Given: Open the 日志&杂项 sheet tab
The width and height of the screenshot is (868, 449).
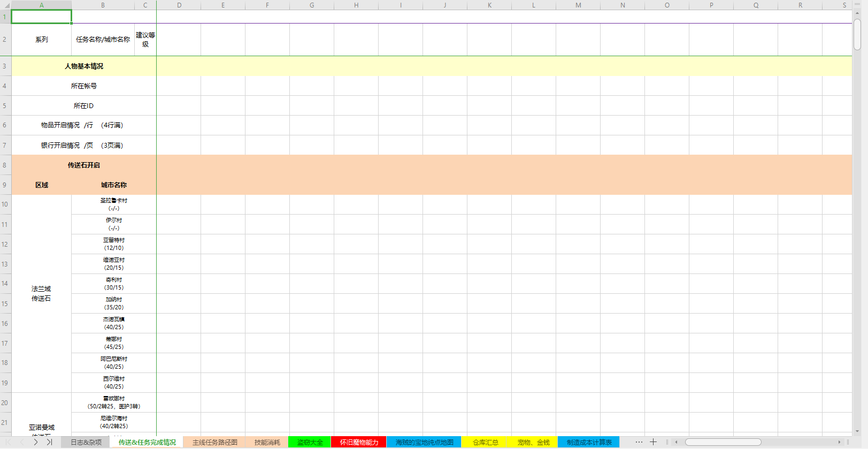Looking at the screenshot, I should pyautogui.click(x=86, y=442).
